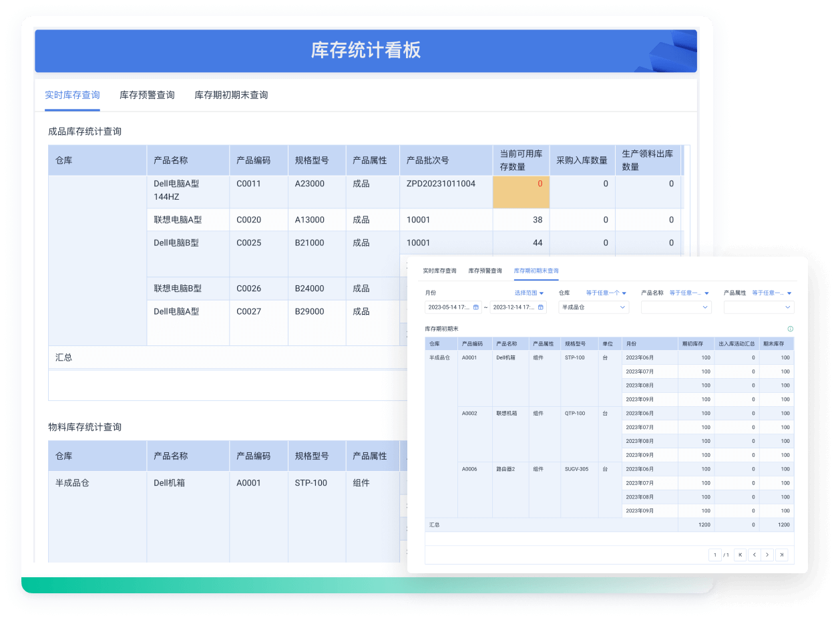Open the end date calendar icon
This screenshot has height=620, width=840.
[x=541, y=307]
